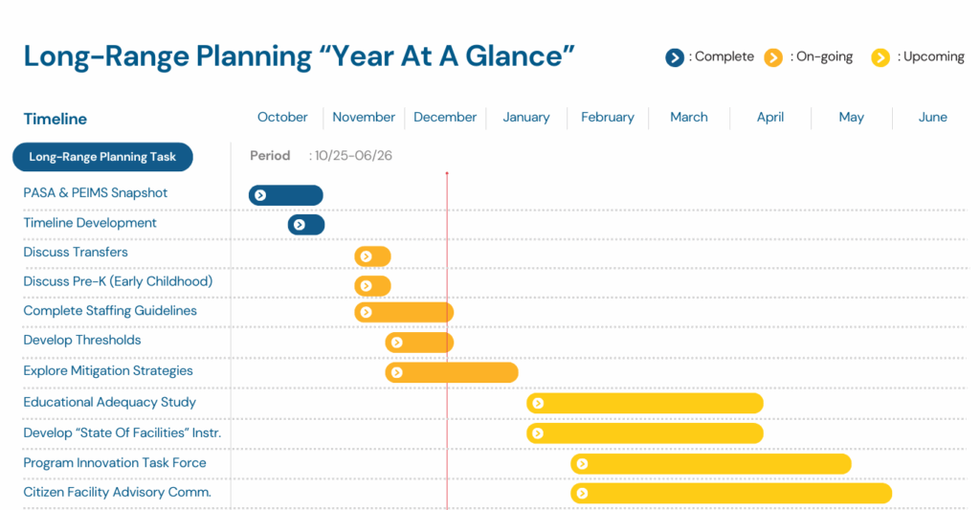Click the Period 10/25-06/26 text
The width and height of the screenshot is (980, 510).
(x=322, y=156)
